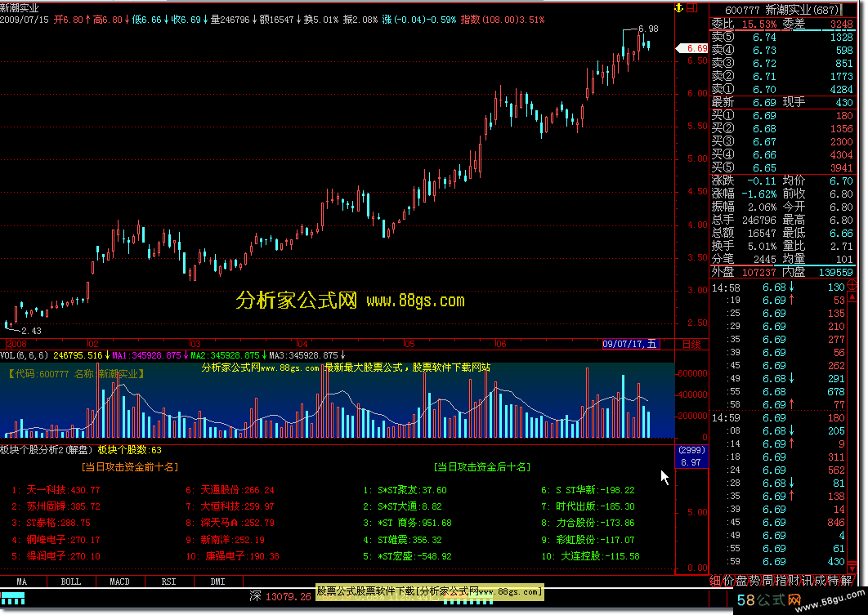Select the 成 tab

(x=819, y=580)
